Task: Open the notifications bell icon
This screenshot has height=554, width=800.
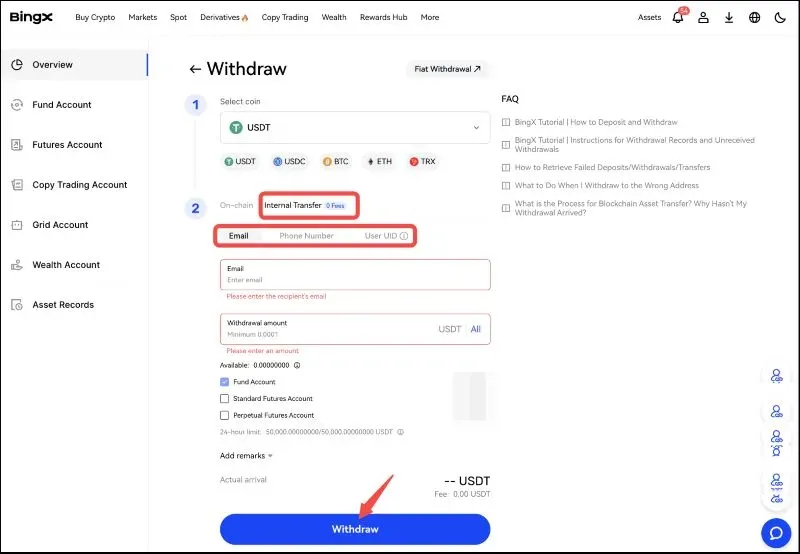Action: (678, 18)
